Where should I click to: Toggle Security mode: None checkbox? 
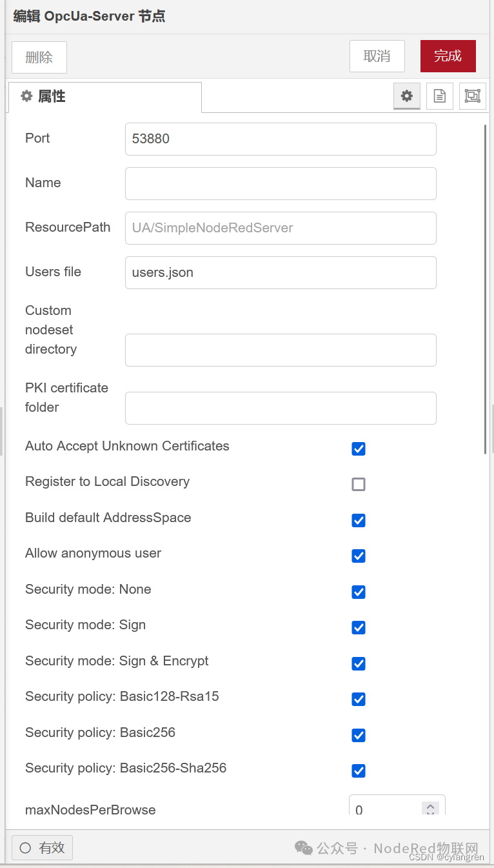click(x=359, y=592)
